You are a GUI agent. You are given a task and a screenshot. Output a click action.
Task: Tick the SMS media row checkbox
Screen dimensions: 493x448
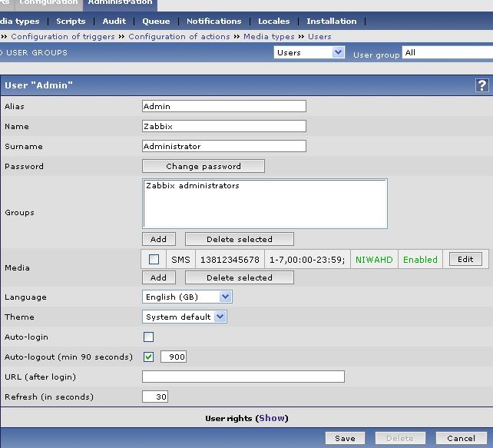tap(154, 260)
